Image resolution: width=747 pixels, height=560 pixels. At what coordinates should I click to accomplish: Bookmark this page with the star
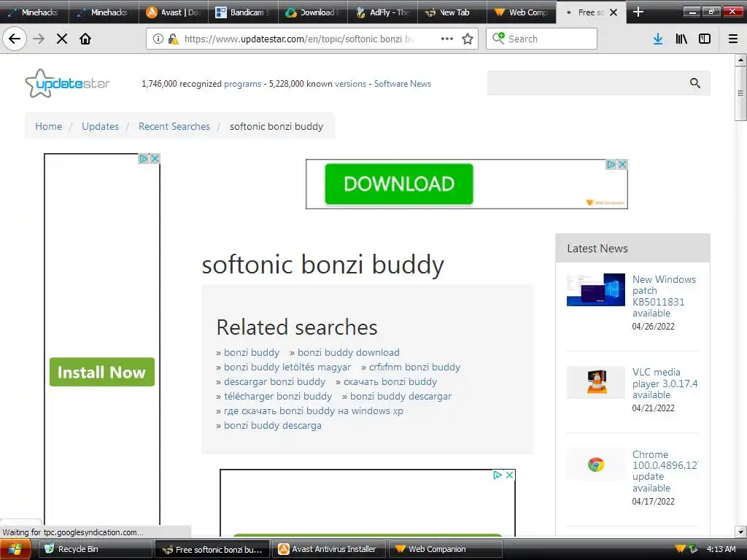coord(468,39)
